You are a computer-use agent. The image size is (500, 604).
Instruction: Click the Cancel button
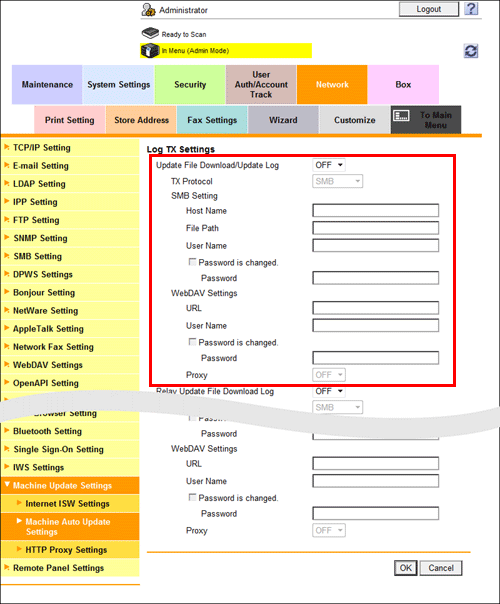[441, 568]
